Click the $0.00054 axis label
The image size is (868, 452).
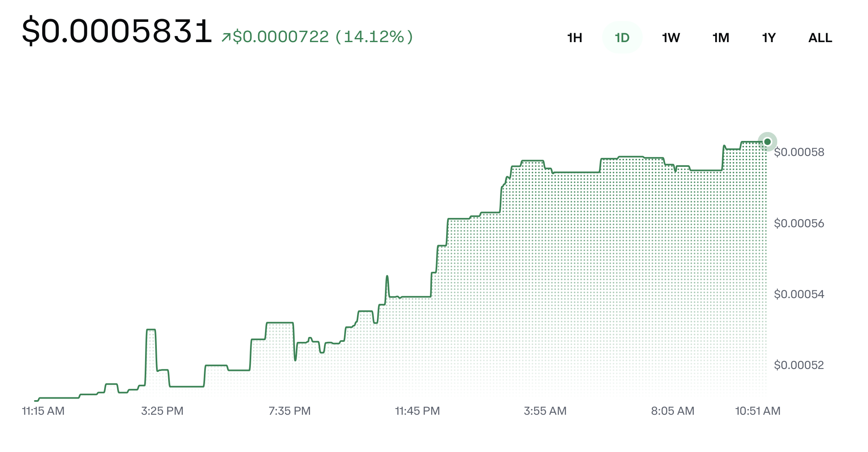click(x=799, y=294)
